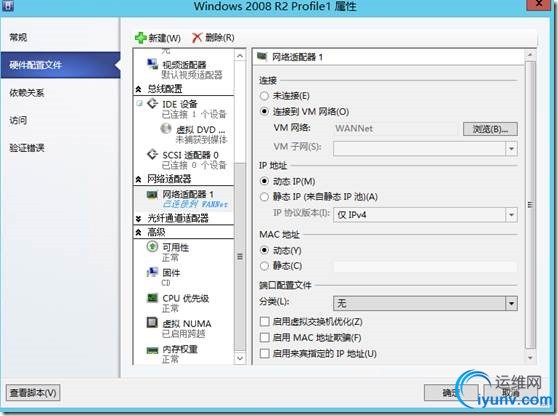Viewport: 558px width, 416px height.
Task: Select the CPU 优先级 icon
Action: [152, 297]
